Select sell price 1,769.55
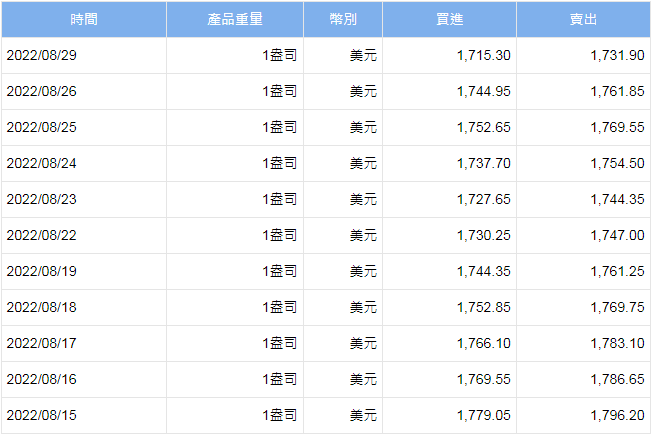654x438 pixels. [617, 127]
